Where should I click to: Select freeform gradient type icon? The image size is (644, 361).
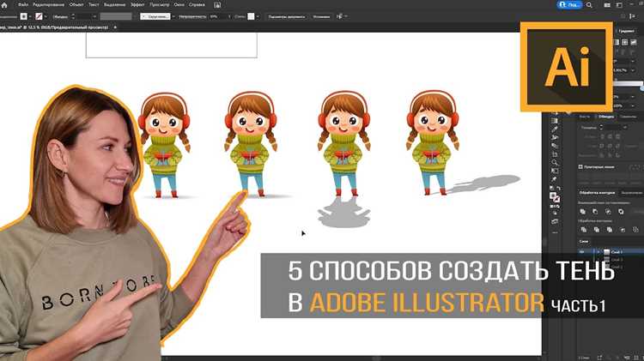[633, 42]
